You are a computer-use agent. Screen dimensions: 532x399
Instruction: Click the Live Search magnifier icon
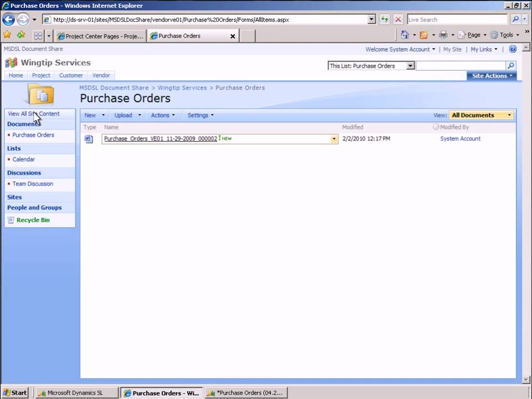pos(515,20)
